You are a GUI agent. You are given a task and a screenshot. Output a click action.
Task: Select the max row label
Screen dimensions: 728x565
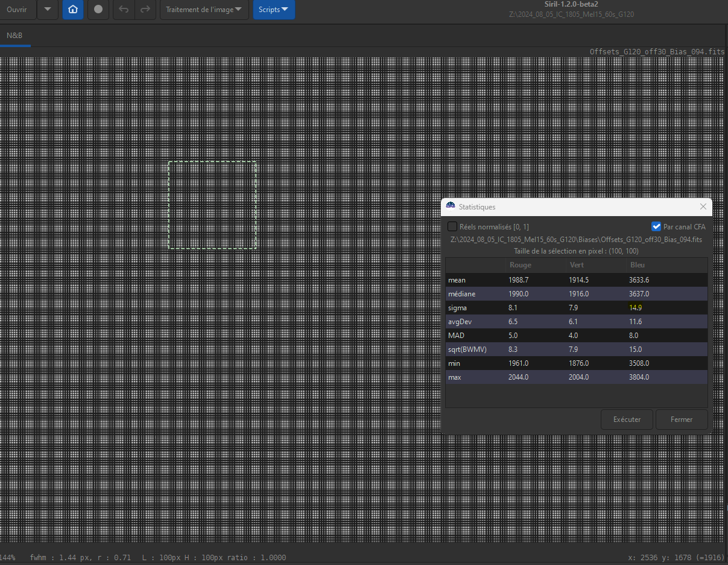pos(455,377)
